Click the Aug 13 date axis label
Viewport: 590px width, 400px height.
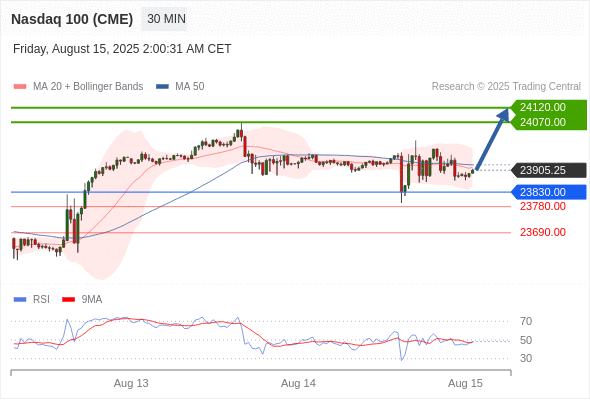[131, 383]
